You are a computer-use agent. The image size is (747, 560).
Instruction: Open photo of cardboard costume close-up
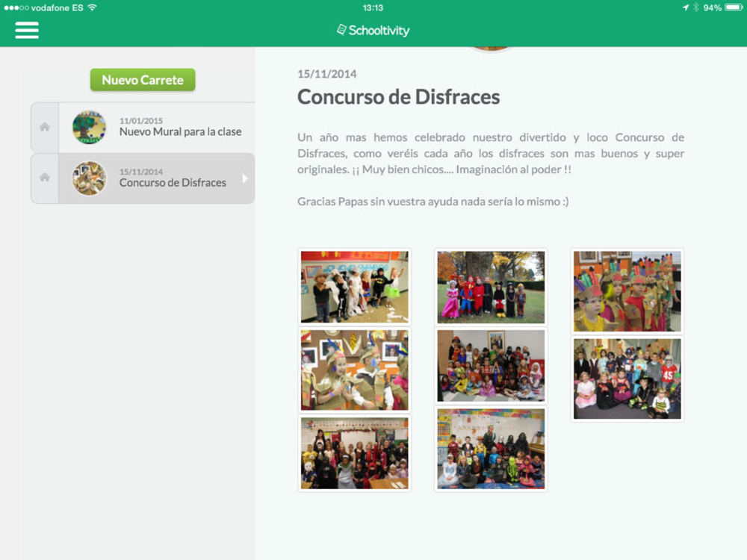(354, 370)
